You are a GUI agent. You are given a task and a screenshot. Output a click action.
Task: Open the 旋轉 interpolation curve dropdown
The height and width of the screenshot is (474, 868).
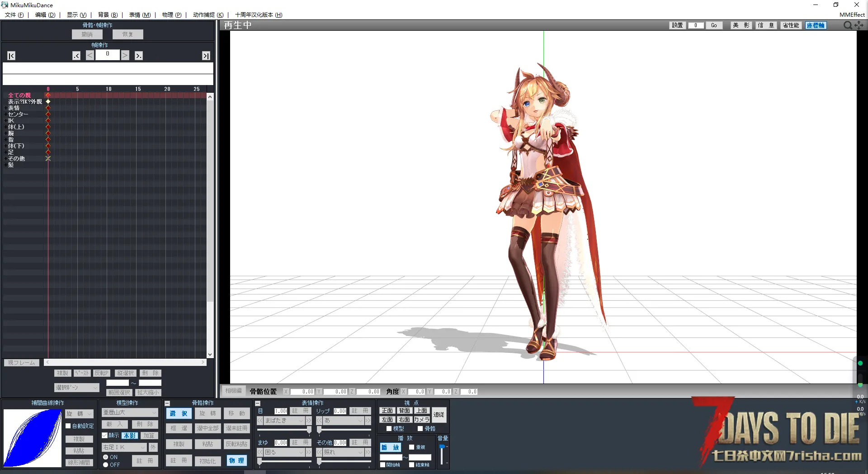[x=80, y=414]
